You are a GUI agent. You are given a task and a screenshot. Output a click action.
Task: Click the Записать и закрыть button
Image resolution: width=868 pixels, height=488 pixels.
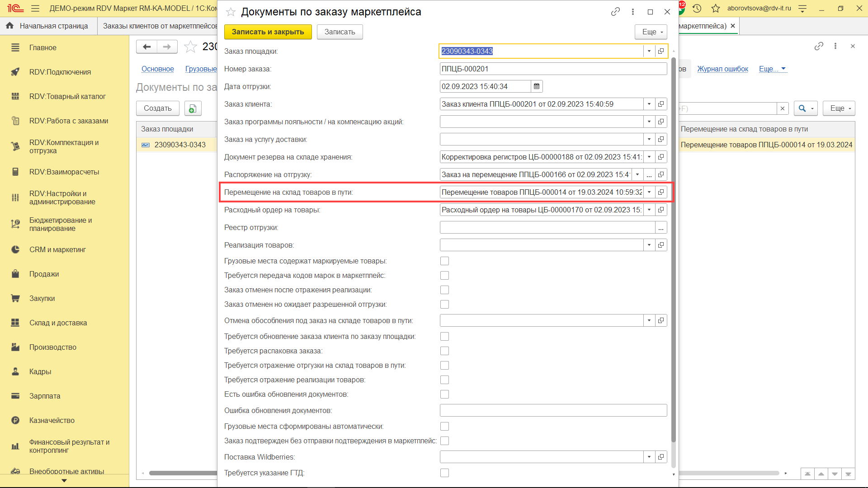[x=268, y=32]
